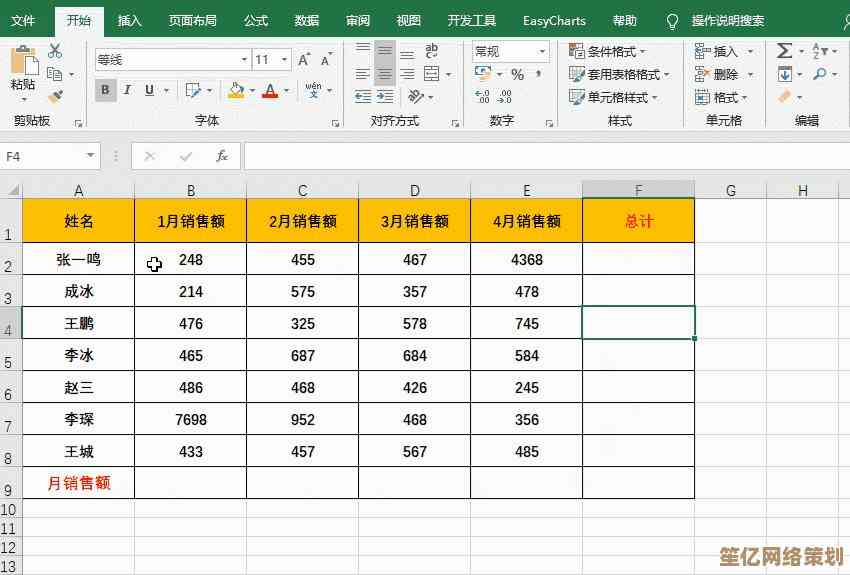
Task: Click the increase font size icon
Action: click(x=304, y=60)
